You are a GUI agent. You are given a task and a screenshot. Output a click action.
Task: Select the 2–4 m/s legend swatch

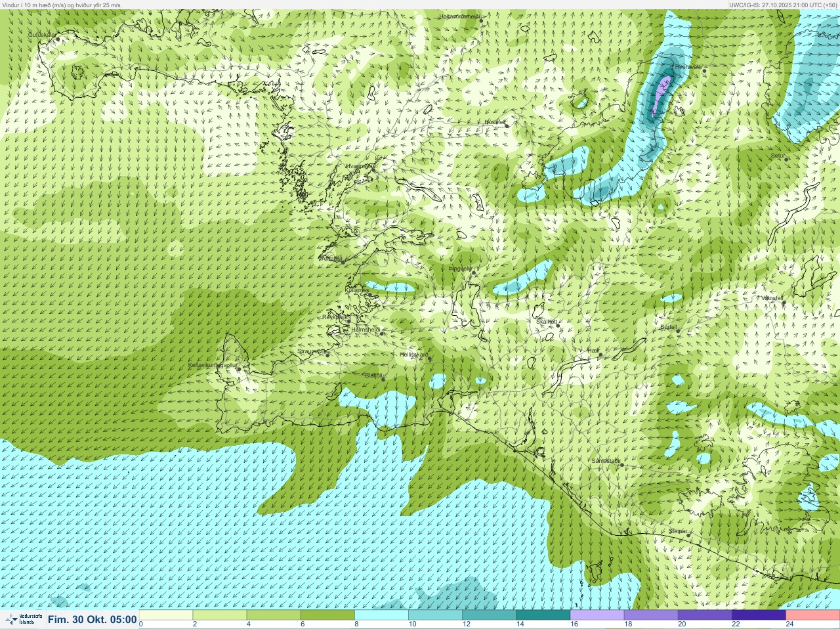[220, 615]
